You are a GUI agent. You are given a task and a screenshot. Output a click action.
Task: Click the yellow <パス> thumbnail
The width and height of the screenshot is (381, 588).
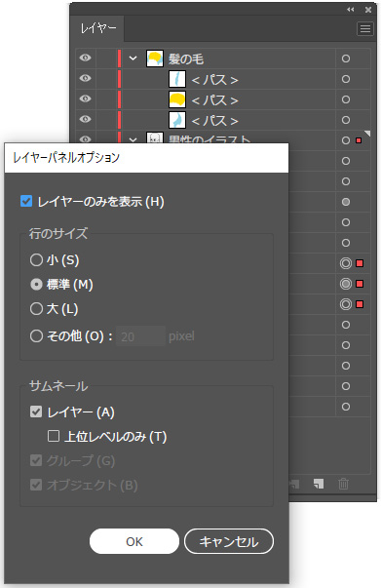tap(176, 99)
